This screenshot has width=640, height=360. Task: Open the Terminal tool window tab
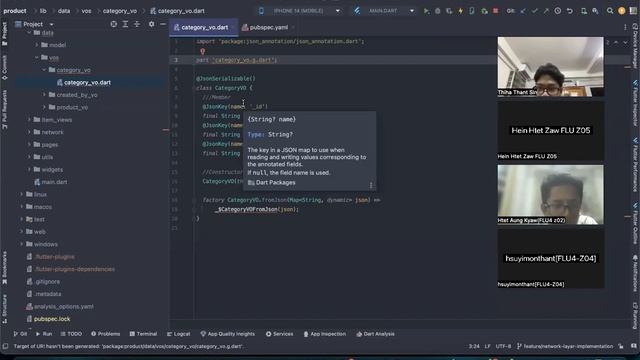coord(143,334)
